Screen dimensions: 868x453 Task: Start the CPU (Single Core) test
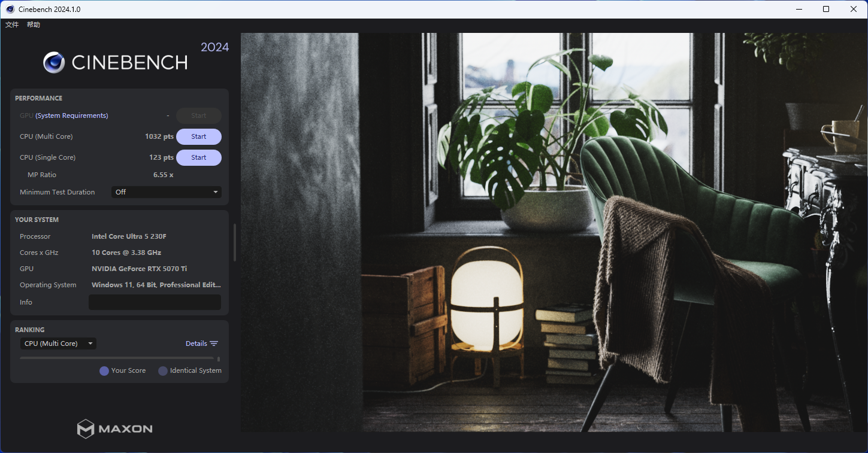199,157
